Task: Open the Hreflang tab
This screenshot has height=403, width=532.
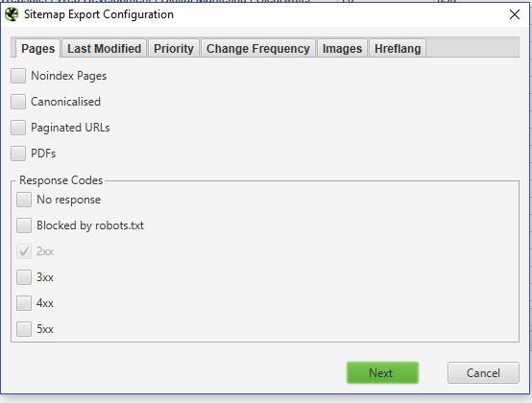Action: click(x=398, y=49)
